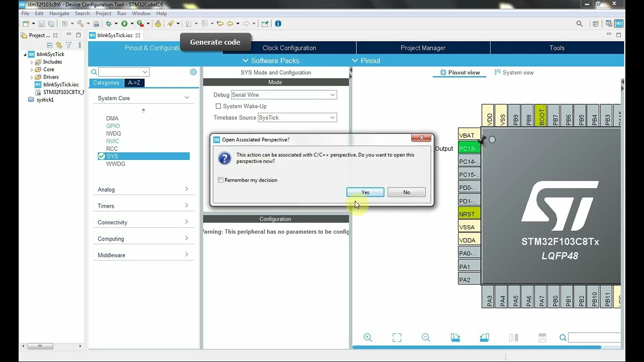Image resolution: width=644 pixels, height=362 pixels.
Task: Switch the peripheral list to A->Z sorting
Action: tap(134, 83)
